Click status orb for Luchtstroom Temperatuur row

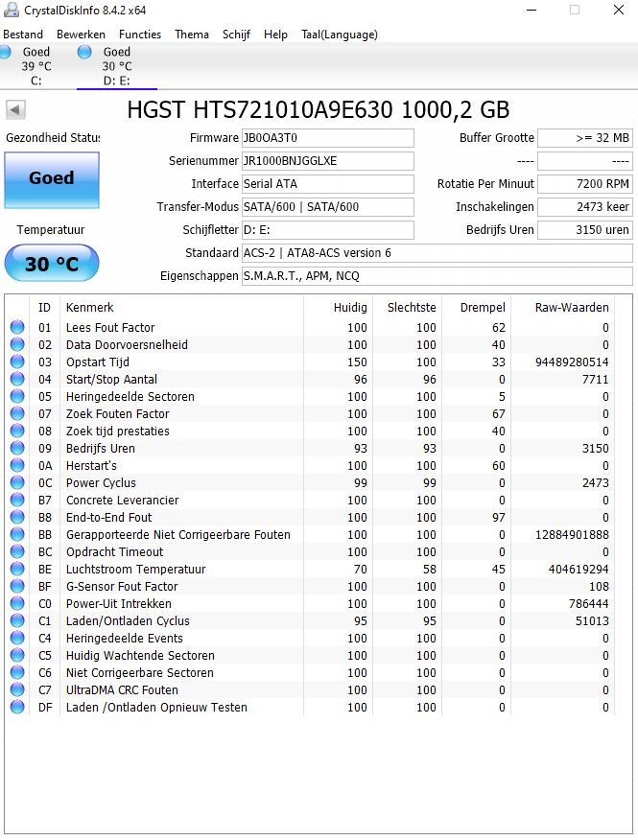click(17, 569)
